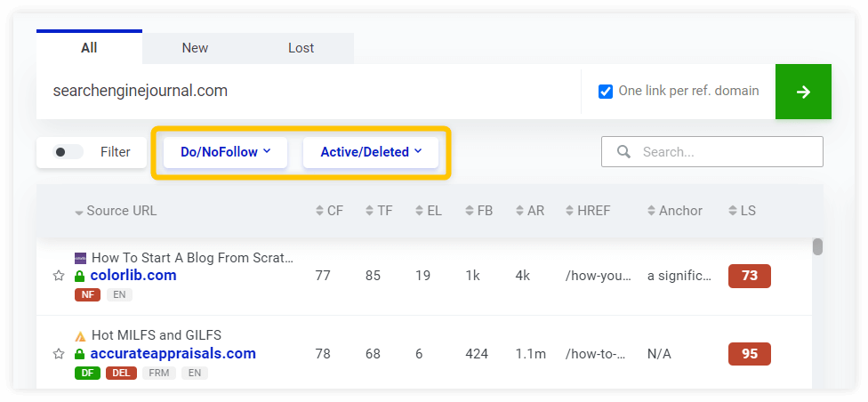This screenshot has height=402, width=868.
Task: Open the accurateappraisals.com link
Action: (173, 353)
